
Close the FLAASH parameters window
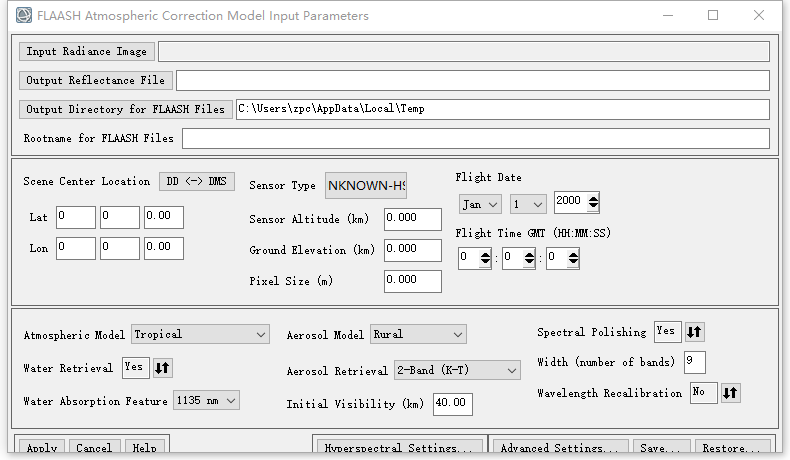[x=759, y=15]
